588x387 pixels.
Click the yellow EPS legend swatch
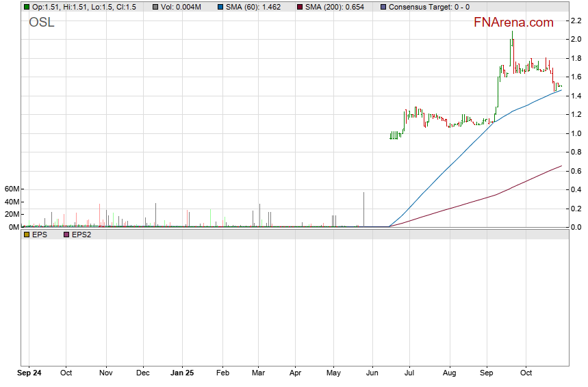point(27,234)
